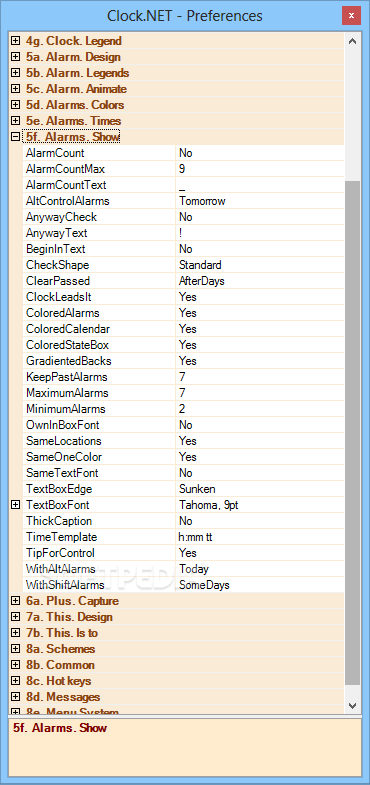Click WithAltAlarms value Today
The image size is (370, 785).
pos(260,569)
